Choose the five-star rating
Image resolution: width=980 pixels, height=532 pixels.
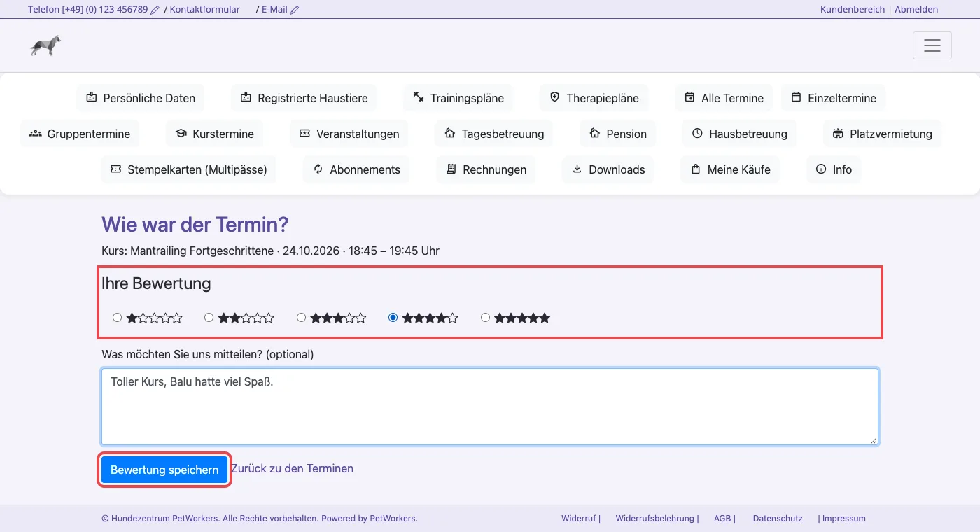pos(486,318)
